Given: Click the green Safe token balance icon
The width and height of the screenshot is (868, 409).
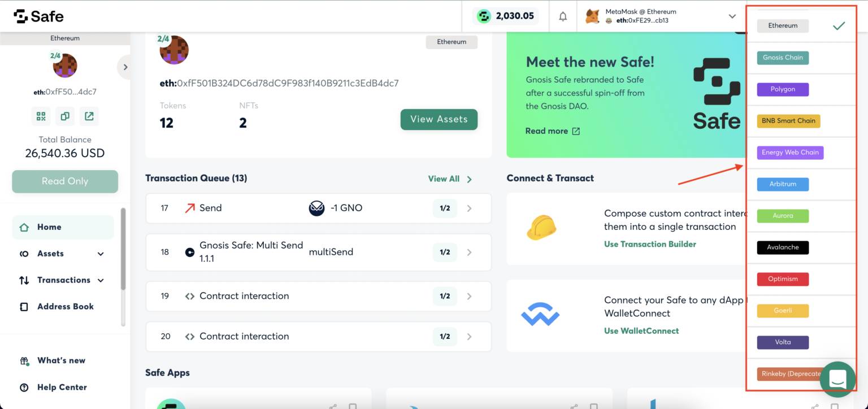Looking at the screenshot, I should click(484, 16).
